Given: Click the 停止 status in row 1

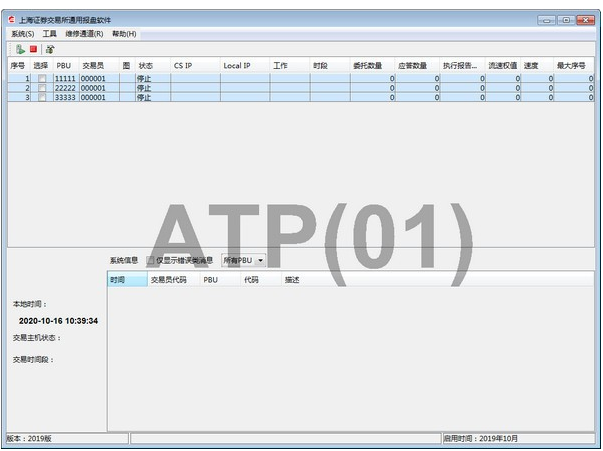Looking at the screenshot, I should pos(153,78).
